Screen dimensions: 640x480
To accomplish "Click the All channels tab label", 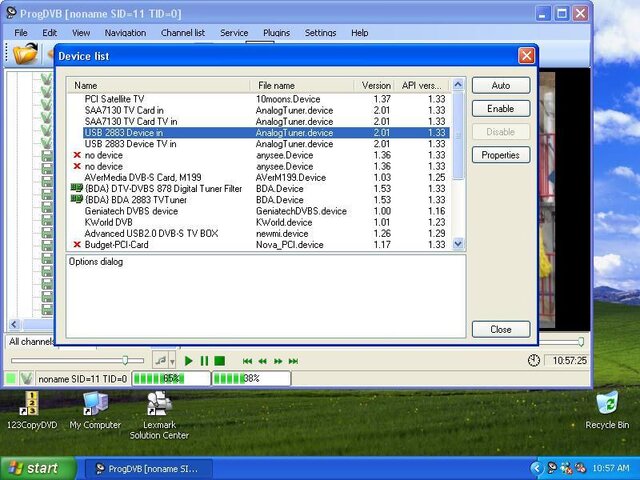I will pos(31,341).
